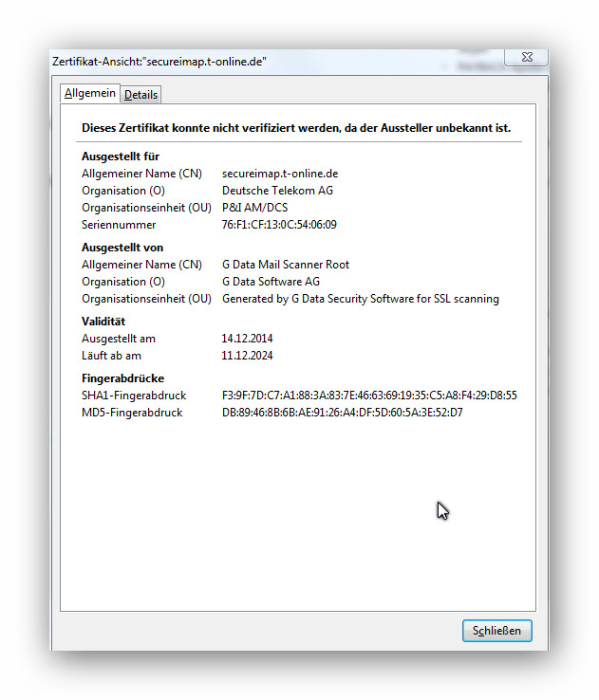
Task: Click 'G Data Mail Scanner Root' value
Action: 286,265
